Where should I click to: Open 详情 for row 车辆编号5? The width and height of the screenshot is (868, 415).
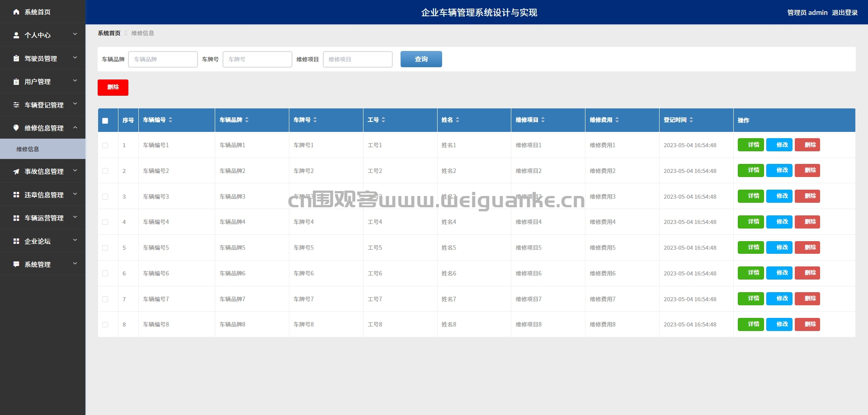(751, 247)
